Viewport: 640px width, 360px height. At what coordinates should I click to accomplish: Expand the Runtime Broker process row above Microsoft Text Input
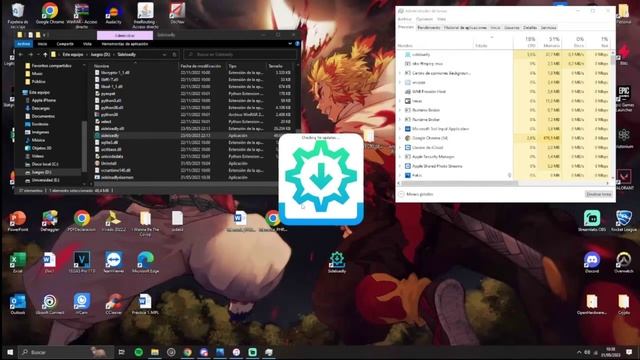400,120
